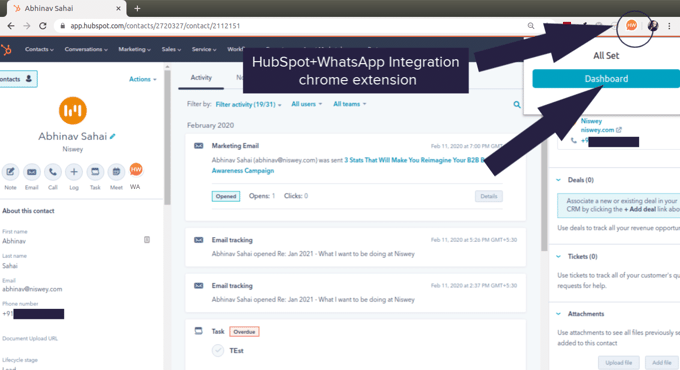
Task: Click the HubSpot WhatsApp extension icon in Chrome toolbar
Action: 631,26
